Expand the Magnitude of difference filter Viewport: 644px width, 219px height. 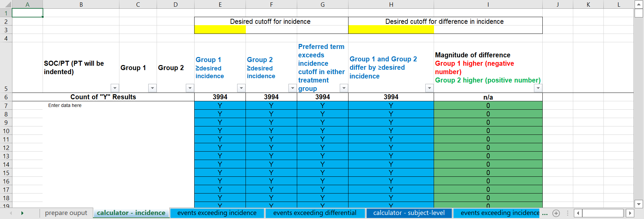point(538,88)
